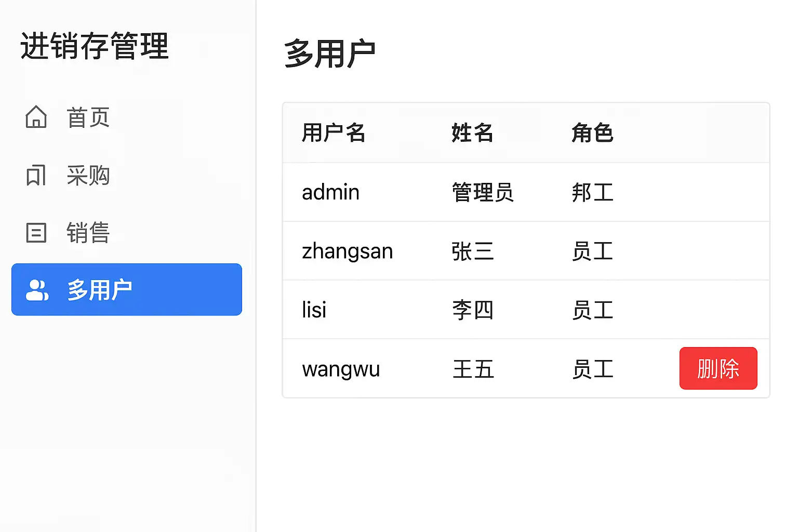The height and width of the screenshot is (532, 798).
Task: Navigate to the 销售 page
Action: coord(88,233)
